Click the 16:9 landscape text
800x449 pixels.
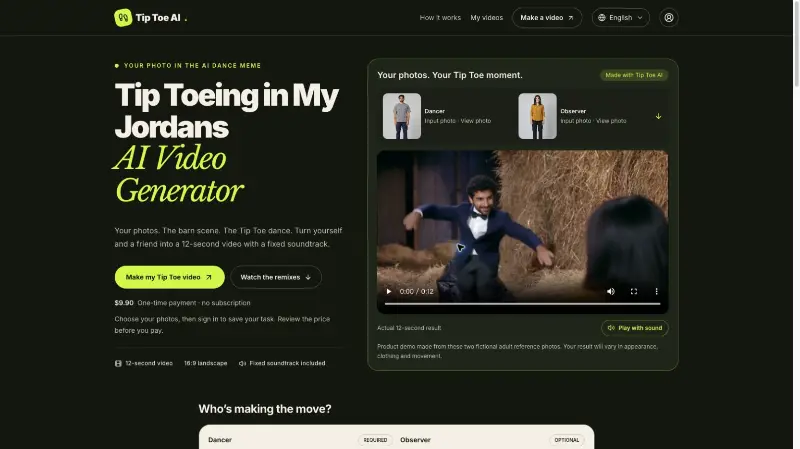tap(206, 363)
